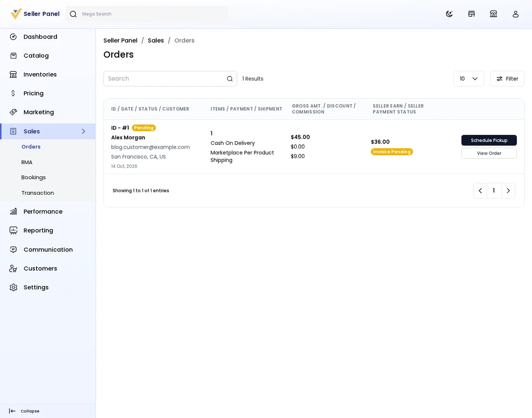
Task: Open the 10 per-page dropdown
Action: click(469, 79)
